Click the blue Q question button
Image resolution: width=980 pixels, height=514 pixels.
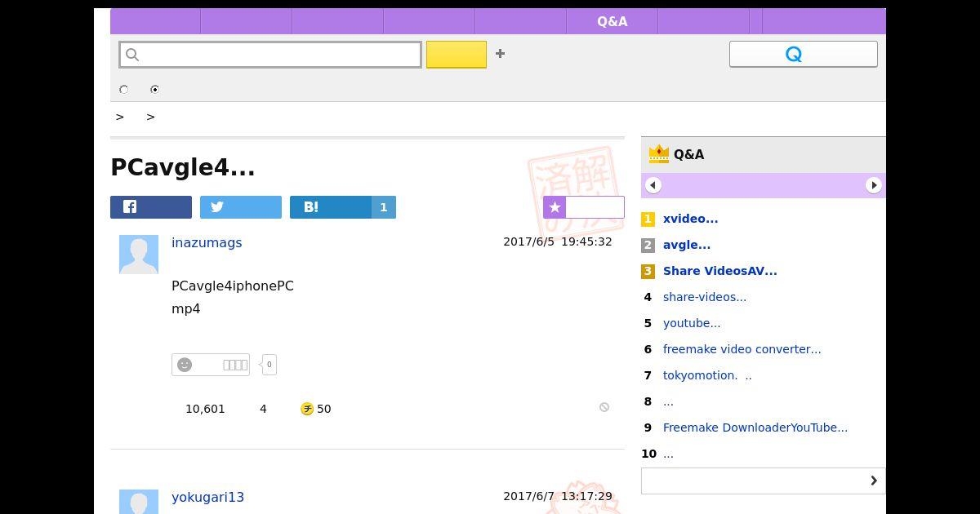(804, 54)
